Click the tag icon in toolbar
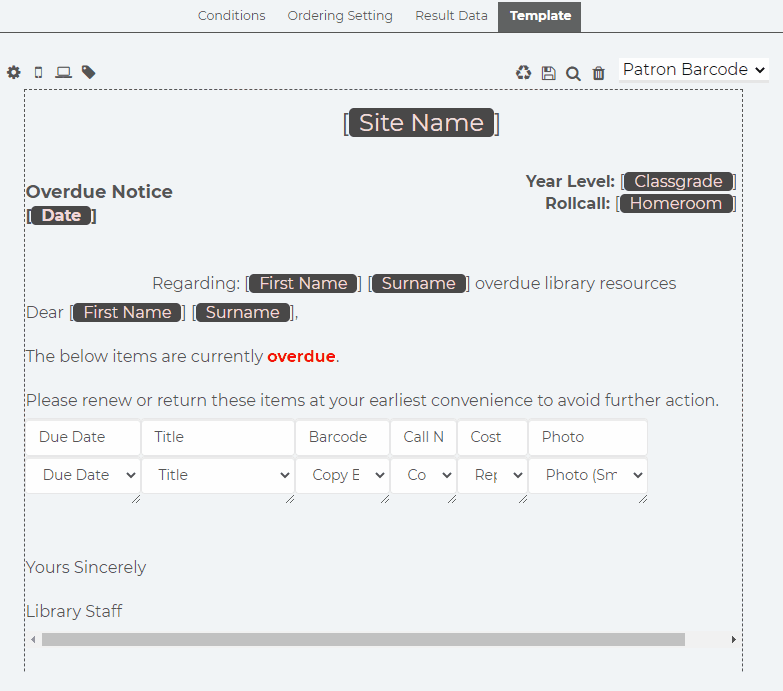Screen dimensions: 783x691 pyautogui.click(x=88, y=72)
